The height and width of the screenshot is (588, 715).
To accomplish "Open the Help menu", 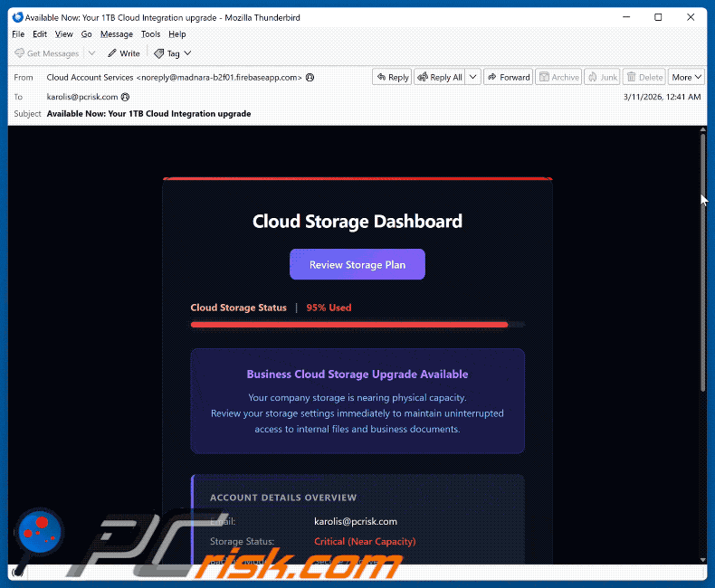I will pos(176,34).
